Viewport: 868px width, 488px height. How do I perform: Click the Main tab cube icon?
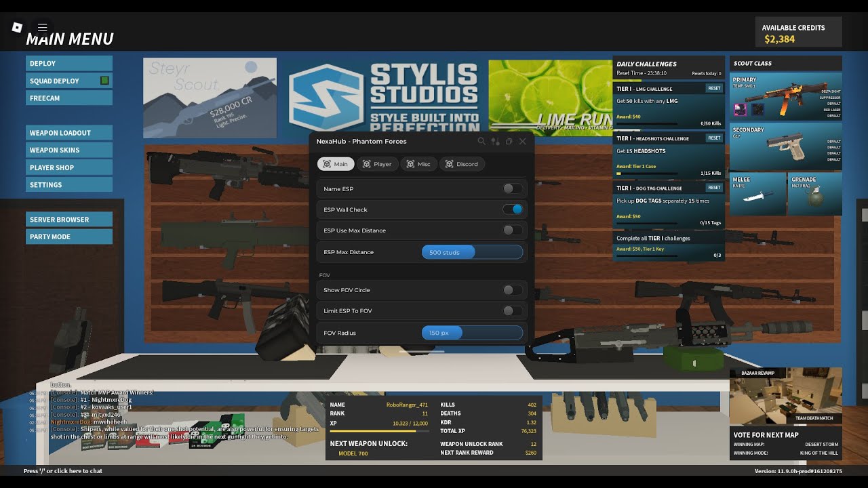click(x=326, y=164)
